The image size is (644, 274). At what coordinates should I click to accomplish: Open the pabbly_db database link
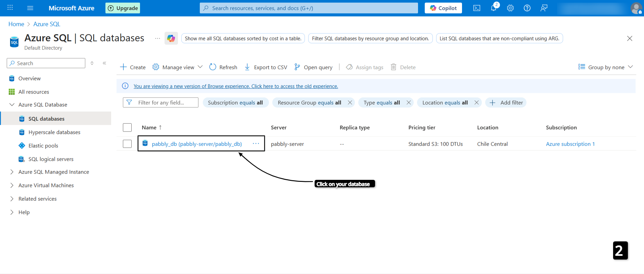[x=197, y=144]
